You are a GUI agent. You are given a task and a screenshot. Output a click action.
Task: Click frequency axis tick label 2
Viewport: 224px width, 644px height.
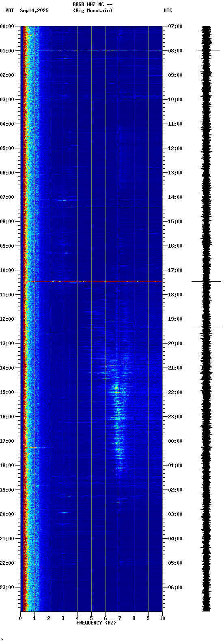tap(49, 618)
